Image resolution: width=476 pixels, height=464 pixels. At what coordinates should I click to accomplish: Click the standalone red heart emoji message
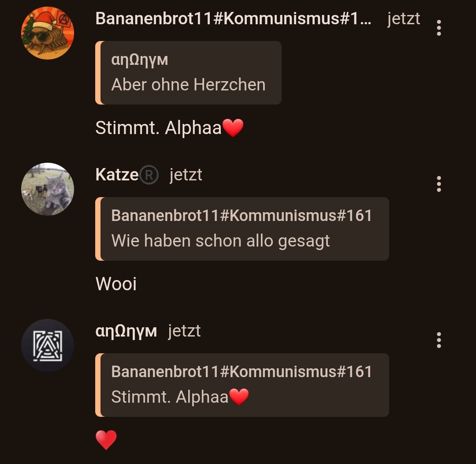click(106, 440)
